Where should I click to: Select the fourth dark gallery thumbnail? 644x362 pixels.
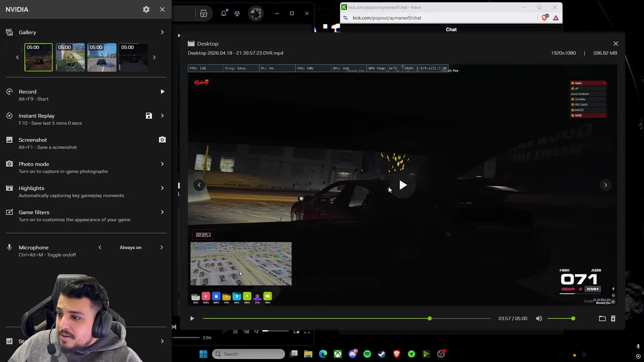pos(133,57)
